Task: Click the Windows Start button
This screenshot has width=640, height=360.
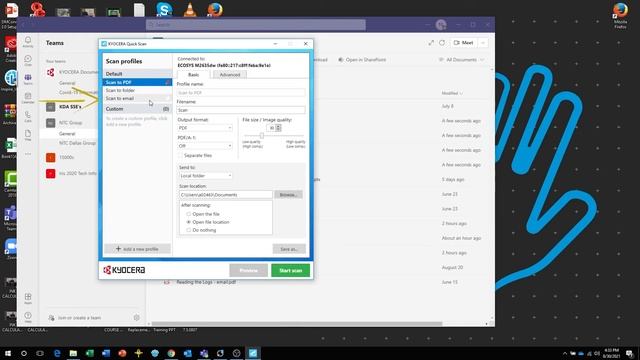Action: (x=8, y=353)
